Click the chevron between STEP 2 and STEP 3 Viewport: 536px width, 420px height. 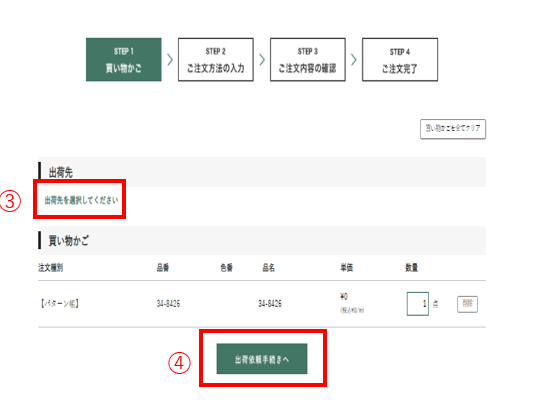(x=262, y=59)
